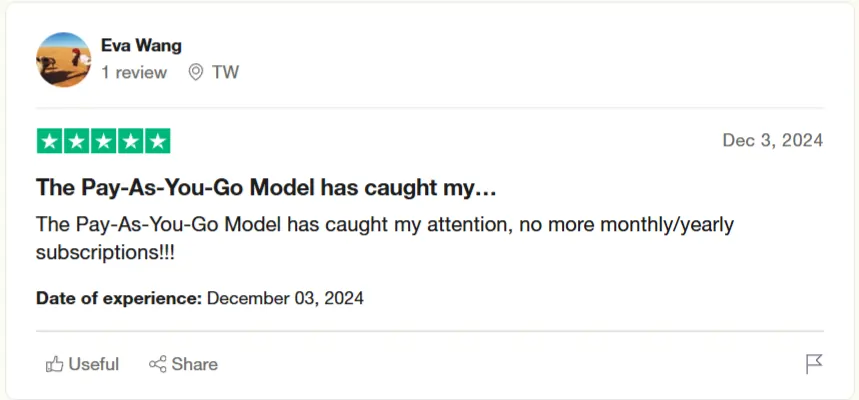Click the "Share" text label
This screenshot has height=400, width=859.
click(x=195, y=365)
